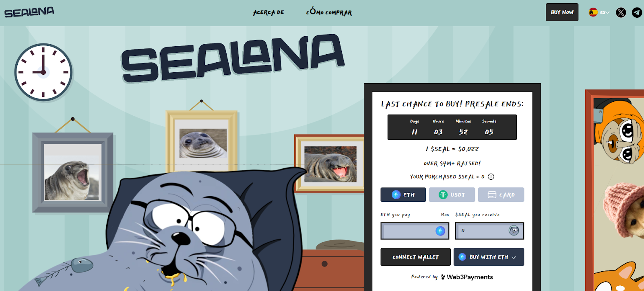Click the Sealana logo in header

point(29,12)
